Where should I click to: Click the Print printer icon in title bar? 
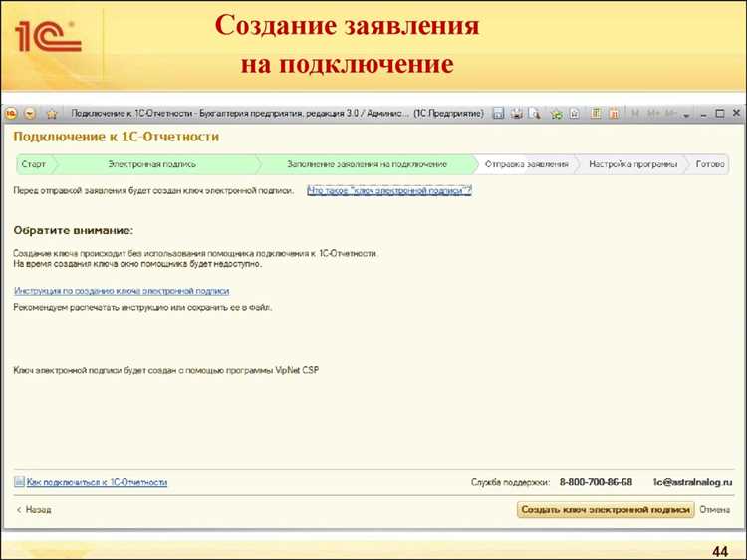coord(517,114)
